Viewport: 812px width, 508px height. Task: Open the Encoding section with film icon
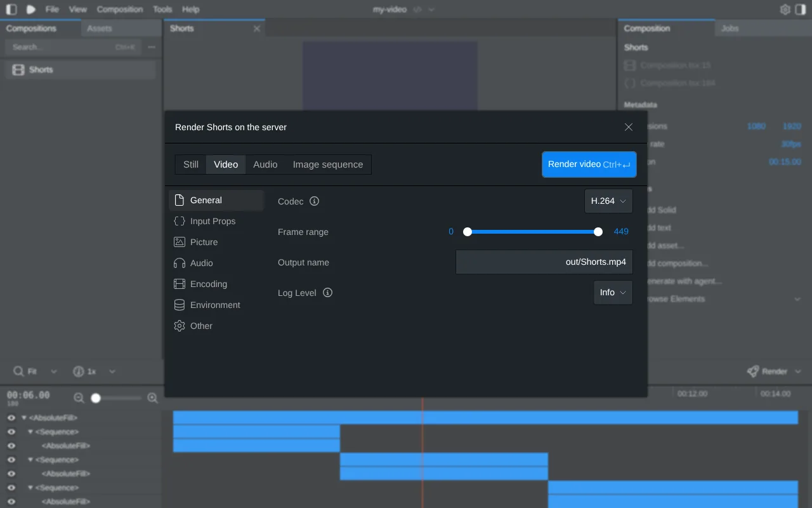coord(216,284)
